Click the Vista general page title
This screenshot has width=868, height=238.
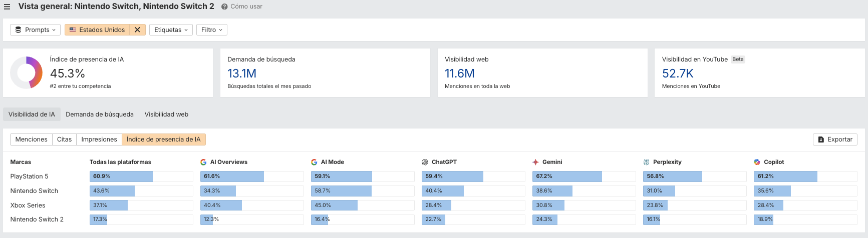(116, 6)
